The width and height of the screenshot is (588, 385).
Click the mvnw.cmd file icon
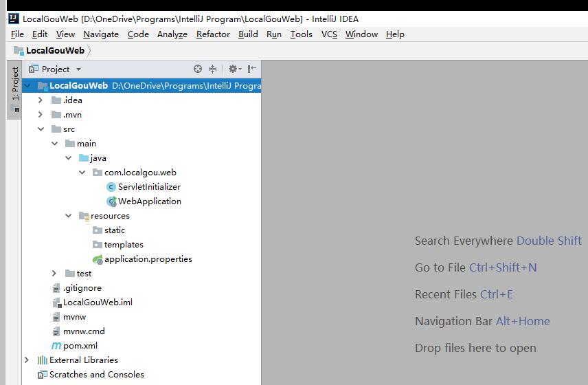point(56,331)
